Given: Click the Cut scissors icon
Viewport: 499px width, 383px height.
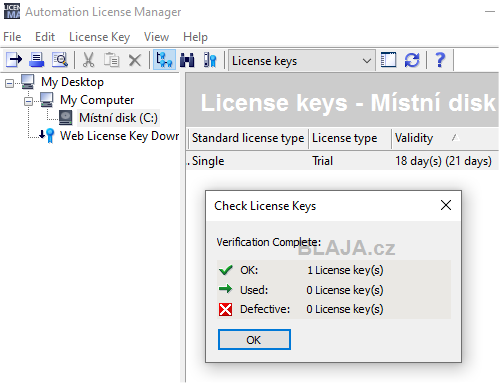Looking at the screenshot, I should 88,60.
